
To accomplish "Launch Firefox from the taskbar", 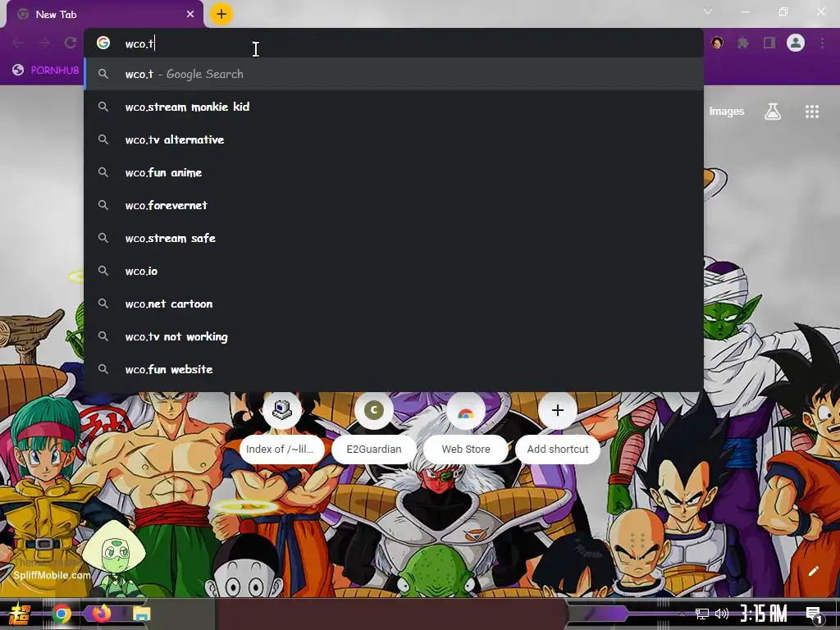I will (101, 613).
